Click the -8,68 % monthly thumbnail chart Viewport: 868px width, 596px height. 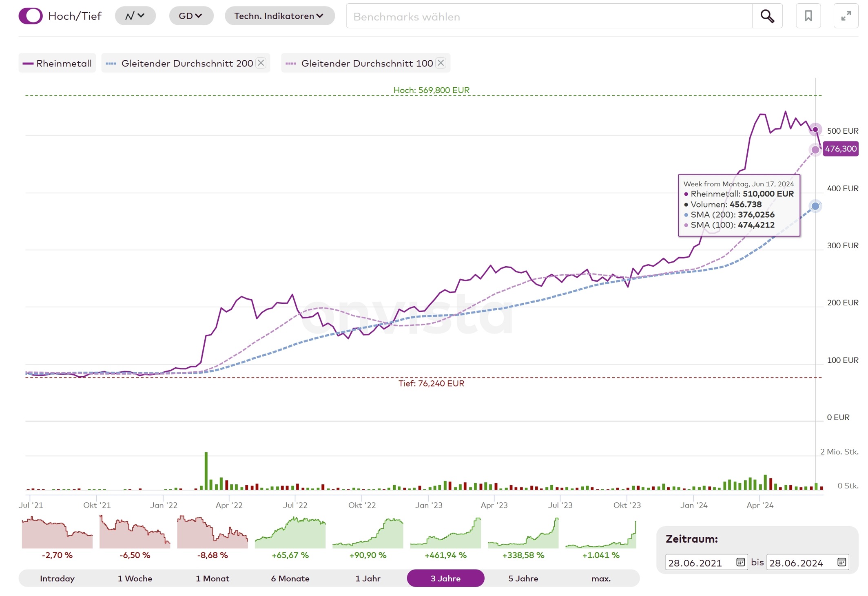pos(213,532)
